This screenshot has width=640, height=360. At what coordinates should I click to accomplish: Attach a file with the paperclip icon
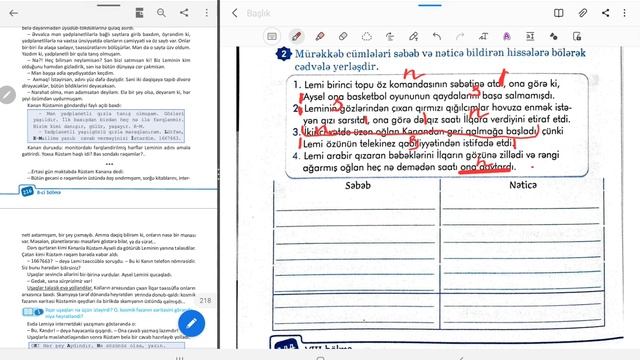582,13
